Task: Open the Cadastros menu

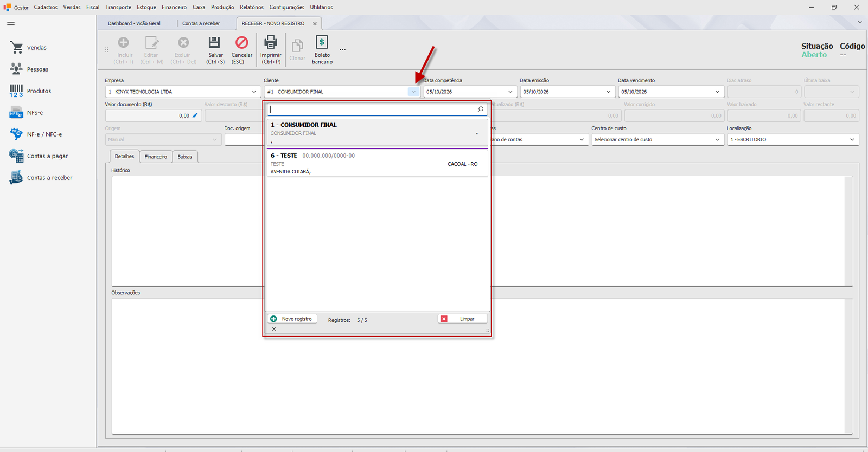Action: coord(46,7)
